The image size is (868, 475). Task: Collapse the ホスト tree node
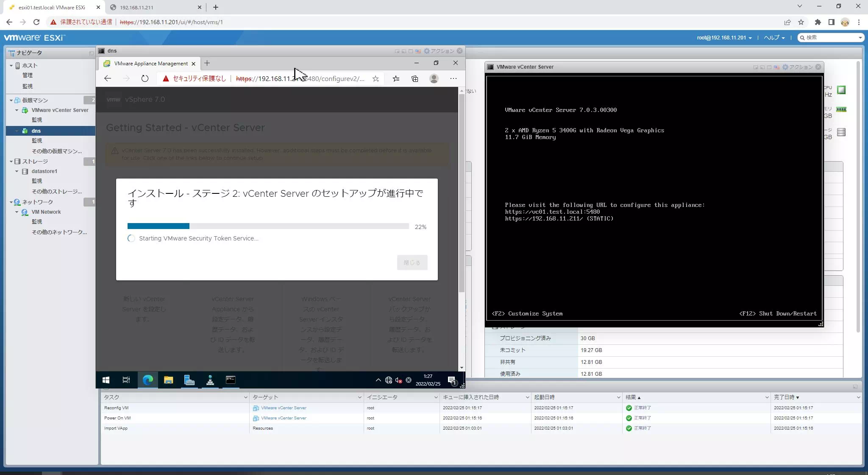[11, 65]
